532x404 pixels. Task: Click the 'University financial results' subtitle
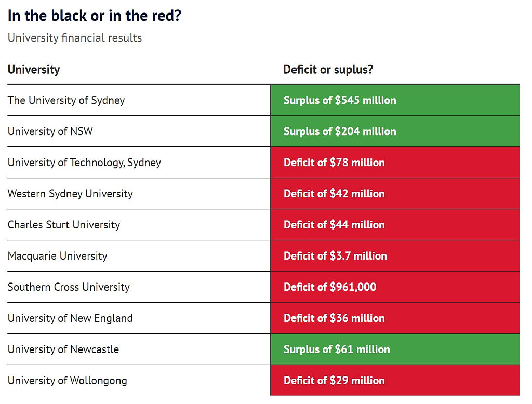[75, 38]
